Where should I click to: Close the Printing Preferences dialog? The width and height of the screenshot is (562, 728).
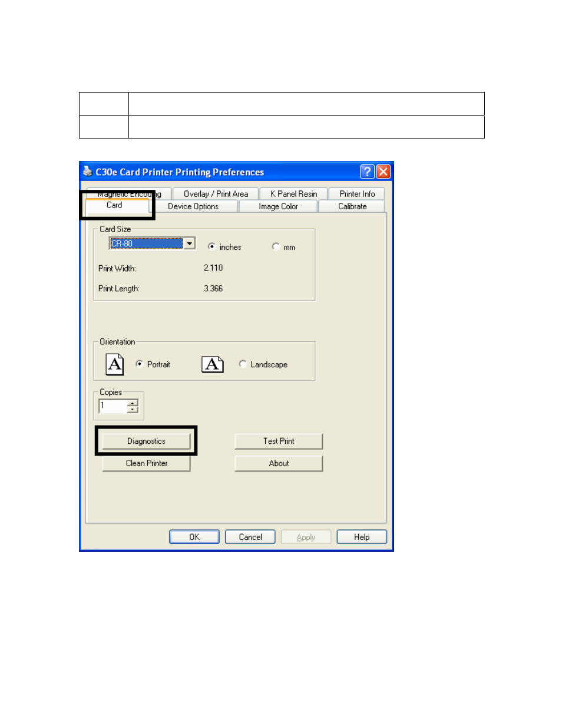point(383,172)
